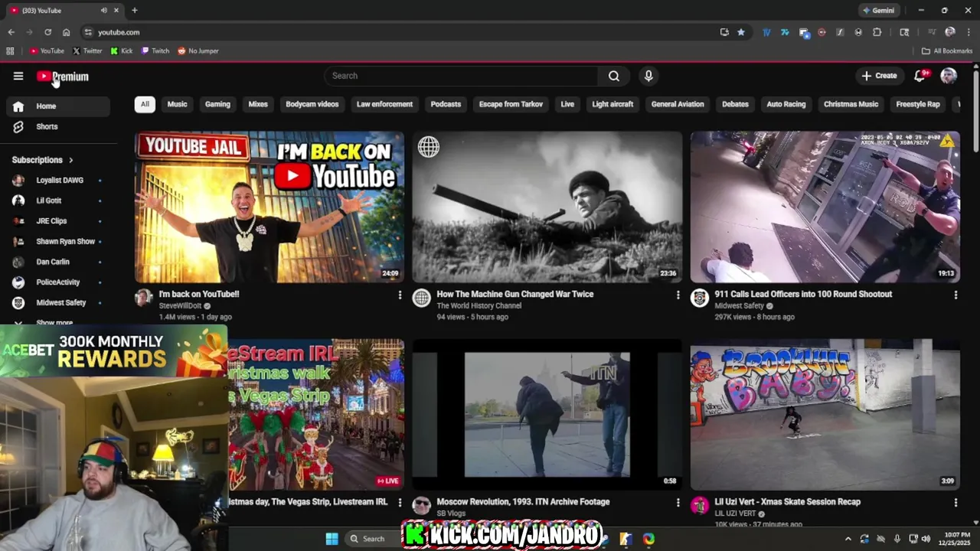Open JRE Clips subscription
Image resolution: width=980 pixels, height=551 pixels.
pos(58,221)
